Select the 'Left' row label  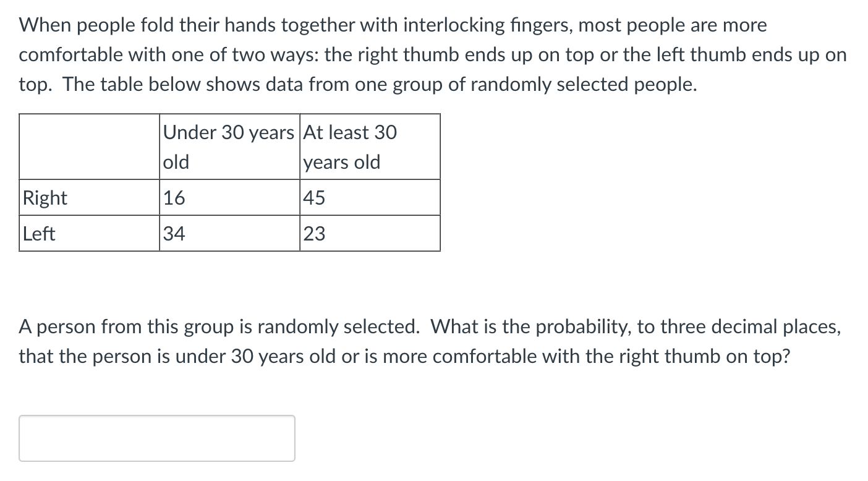tap(39, 234)
